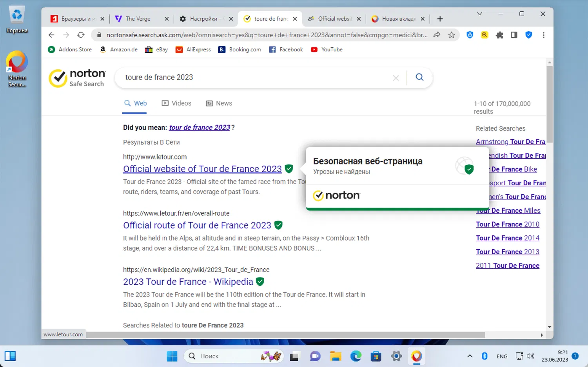This screenshot has width=588, height=367.
Task: Select the Videos search category
Action: click(176, 103)
